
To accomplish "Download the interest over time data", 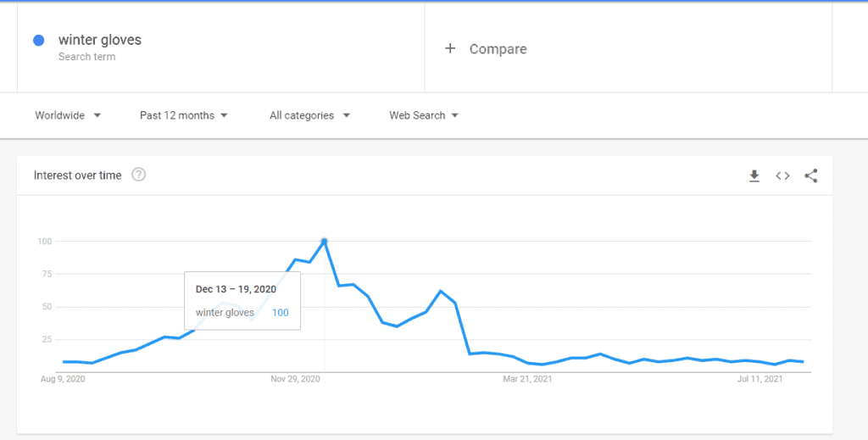I will (x=754, y=176).
